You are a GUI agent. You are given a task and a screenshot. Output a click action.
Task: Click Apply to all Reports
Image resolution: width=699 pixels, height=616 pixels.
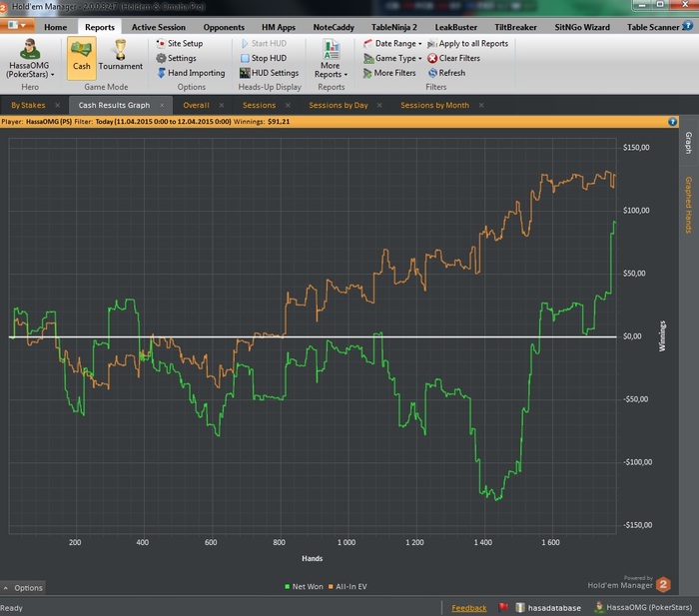[x=467, y=43]
